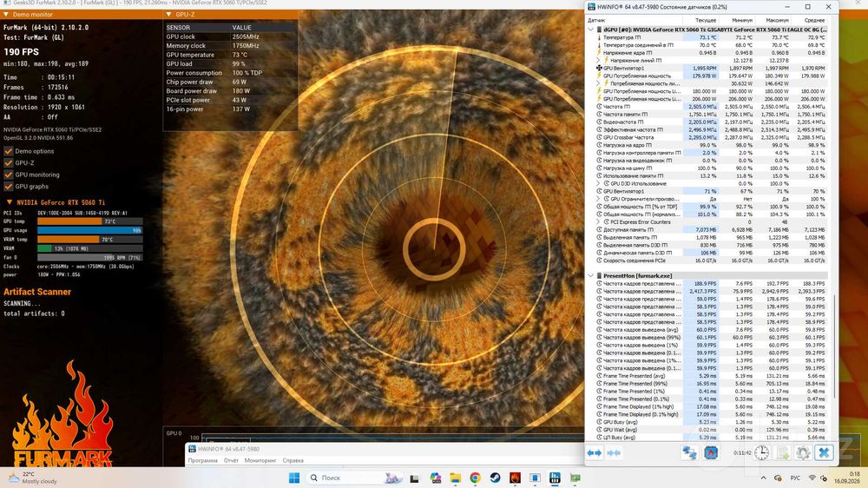Open Task View from the taskbar
Screen dimensions: 868x488
(414, 478)
